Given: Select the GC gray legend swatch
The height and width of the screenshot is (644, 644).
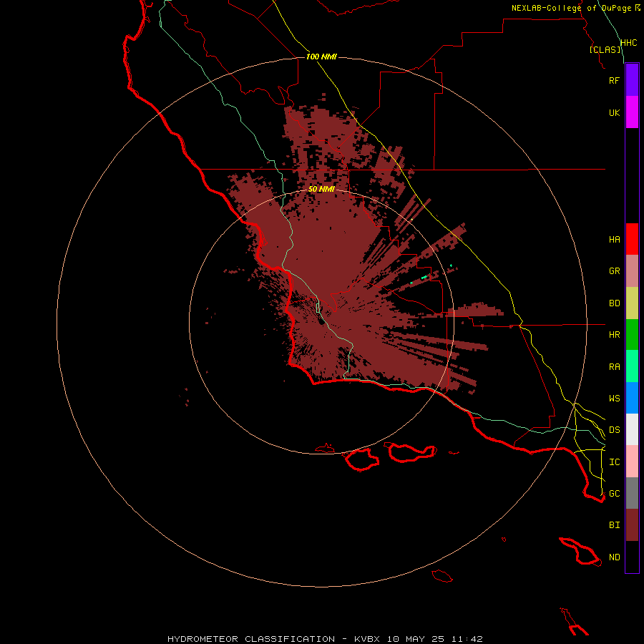Looking at the screenshot, I should [x=632, y=493].
